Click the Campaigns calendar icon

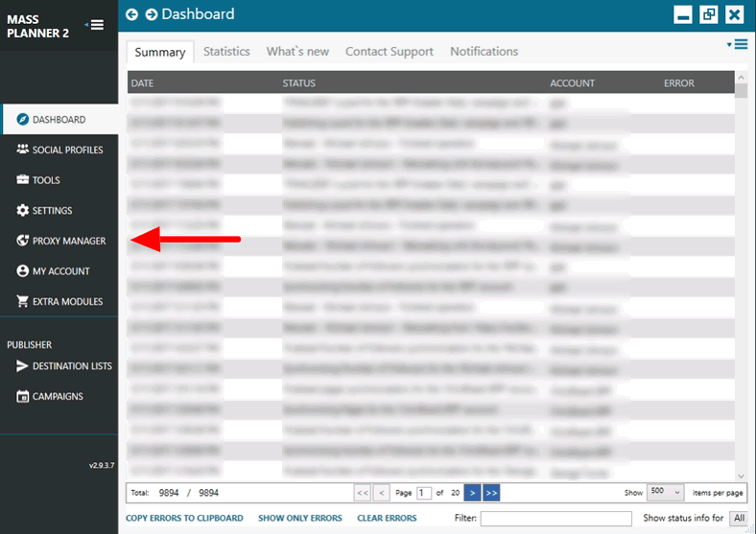coord(23,396)
